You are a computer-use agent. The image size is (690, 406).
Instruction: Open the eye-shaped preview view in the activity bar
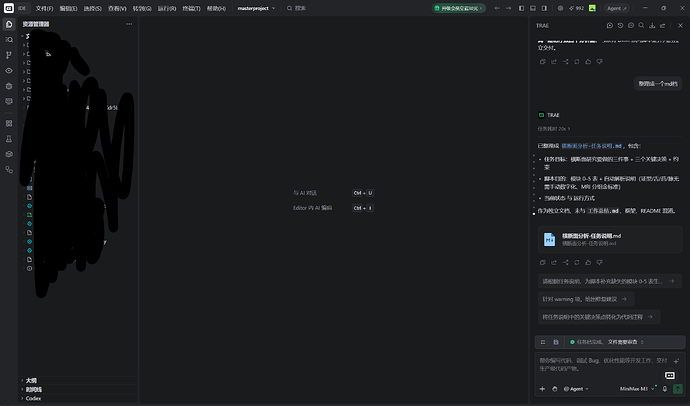pos(9,70)
